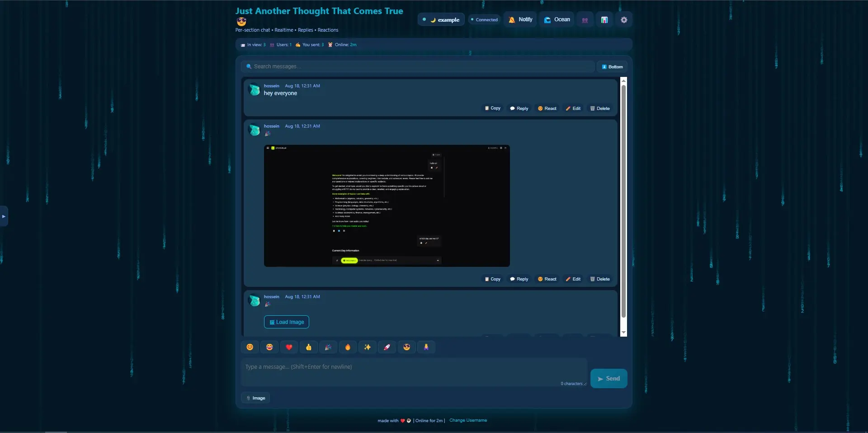Click the 'Online: 2m' stat
Screen dimensions: 868x433
[x=342, y=45]
